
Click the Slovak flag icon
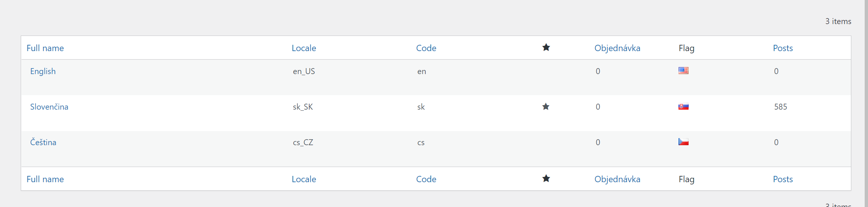click(x=683, y=106)
